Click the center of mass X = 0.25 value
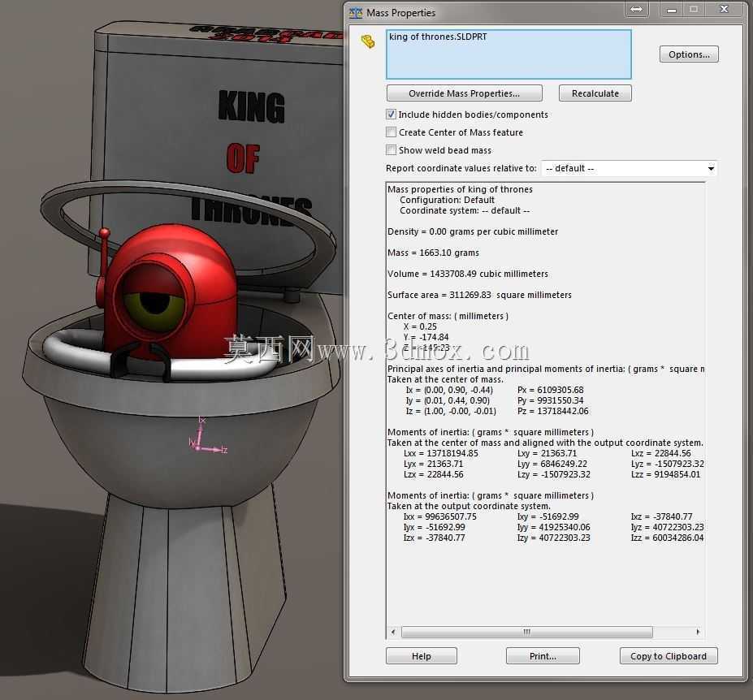The height and width of the screenshot is (700, 753). 420,326
